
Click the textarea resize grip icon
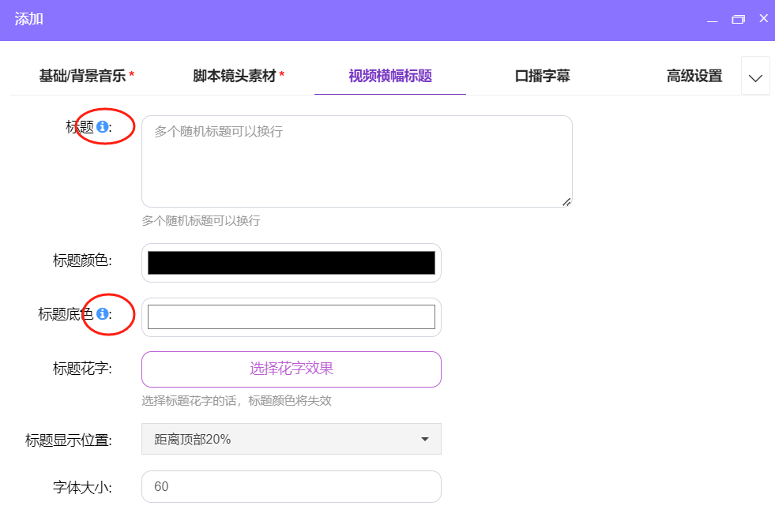click(566, 202)
